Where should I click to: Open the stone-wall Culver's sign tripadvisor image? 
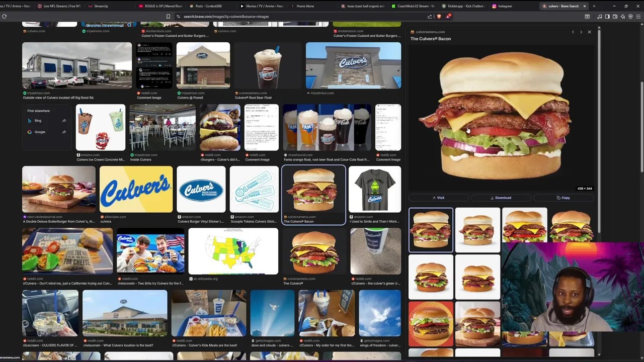[x=353, y=65]
